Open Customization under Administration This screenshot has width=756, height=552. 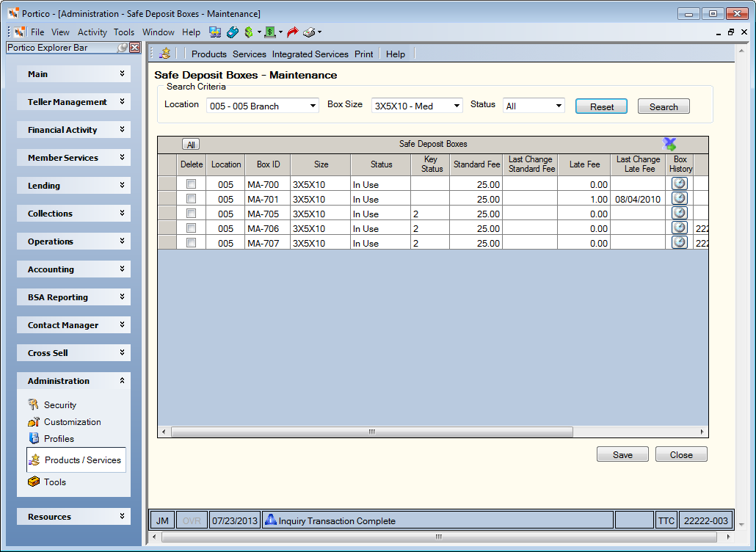coord(65,422)
